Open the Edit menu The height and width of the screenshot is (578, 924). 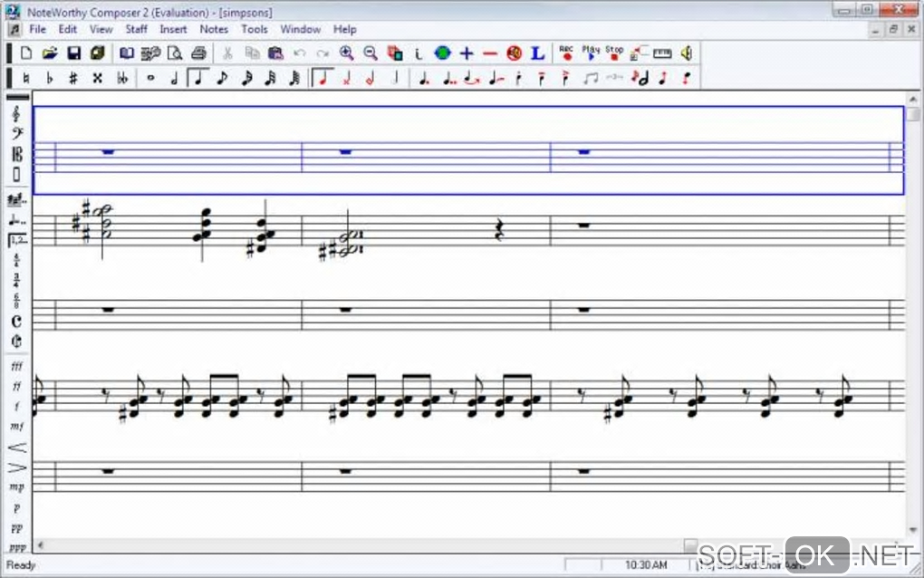pyautogui.click(x=68, y=29)
